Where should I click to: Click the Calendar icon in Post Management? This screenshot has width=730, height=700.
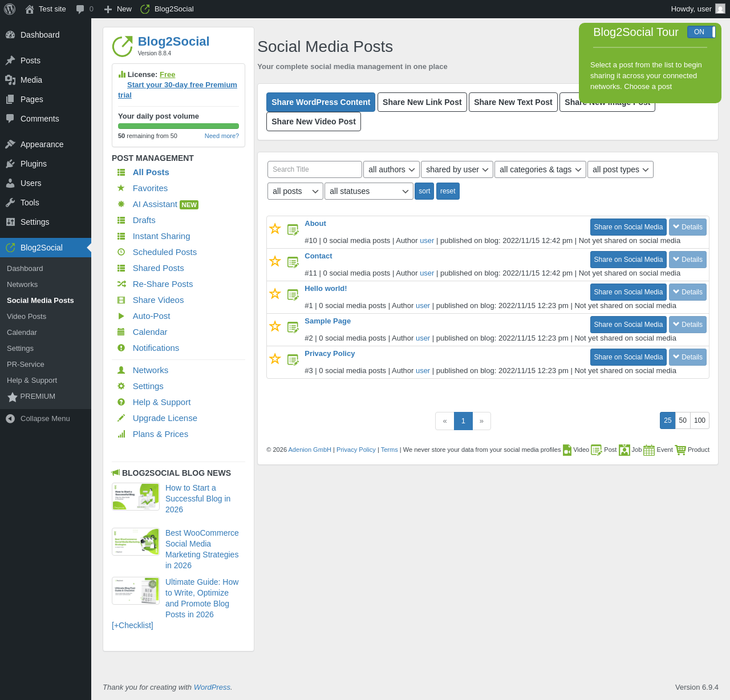pyautogui.click(x=121, y=332)
